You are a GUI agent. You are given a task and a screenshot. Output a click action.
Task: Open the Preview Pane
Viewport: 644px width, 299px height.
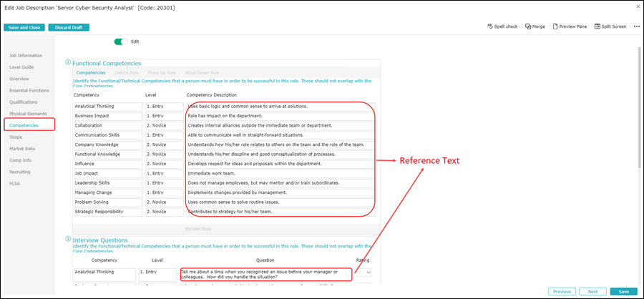tap(569, 26)
